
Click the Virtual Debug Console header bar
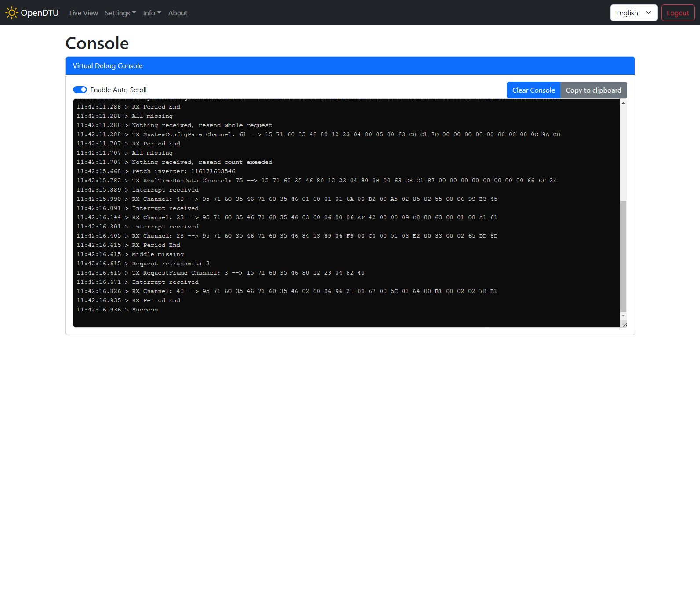(x=350, y=65)
